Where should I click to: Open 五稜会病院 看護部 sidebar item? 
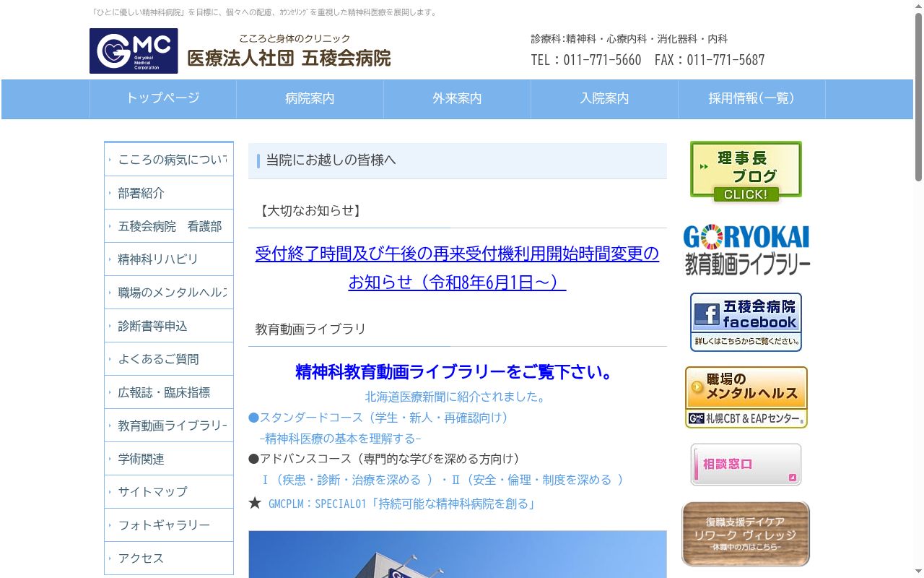pos(169,226)
